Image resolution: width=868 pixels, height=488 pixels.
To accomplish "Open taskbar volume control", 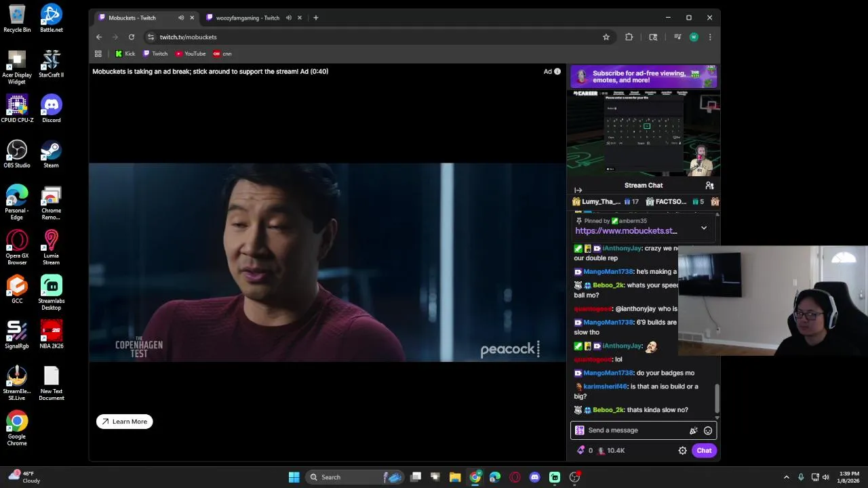I will click(x=826, y=477).
